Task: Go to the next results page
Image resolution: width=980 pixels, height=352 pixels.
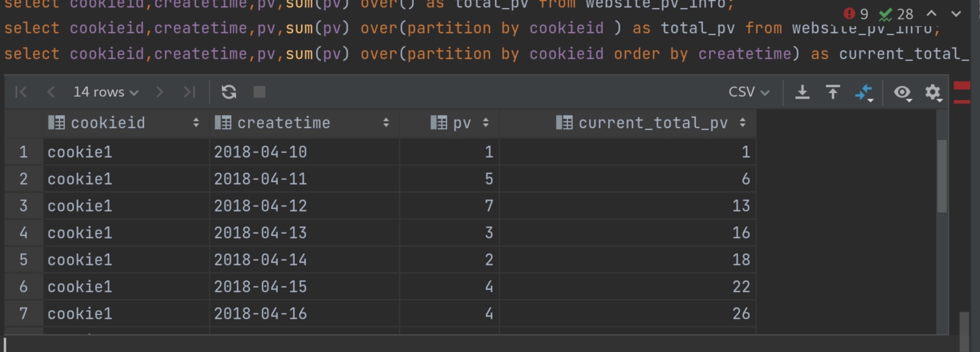Action: coord(159,92)
